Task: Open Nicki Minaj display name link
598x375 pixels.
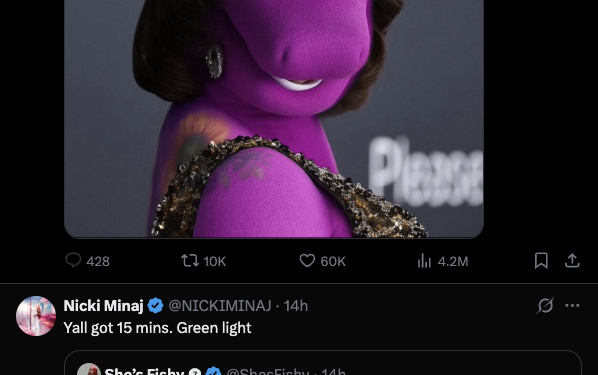Action: (x=103, y=306)
